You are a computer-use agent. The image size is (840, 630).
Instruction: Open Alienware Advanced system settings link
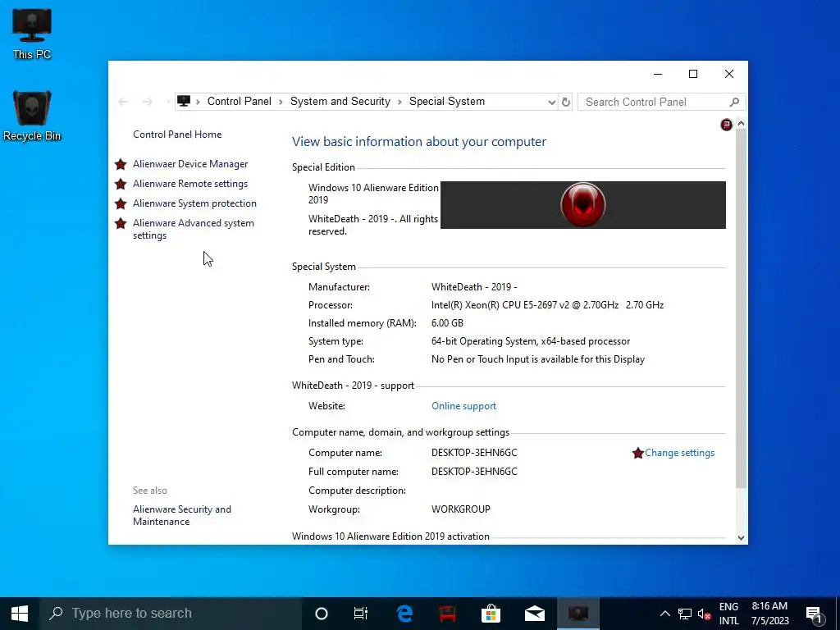tap(194, 230)
